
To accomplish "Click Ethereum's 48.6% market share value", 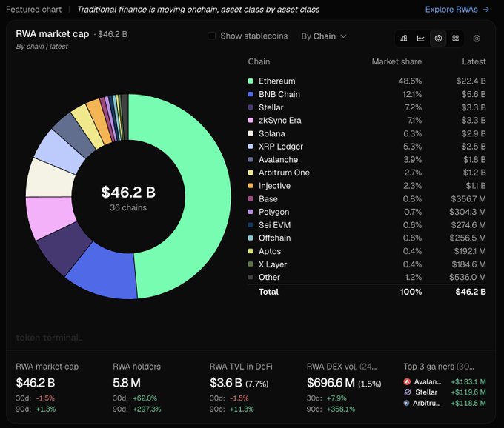I will 410,81.
